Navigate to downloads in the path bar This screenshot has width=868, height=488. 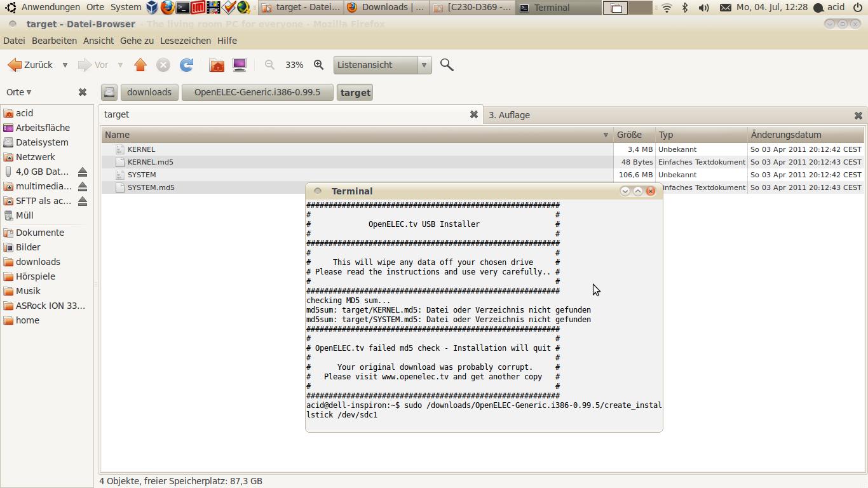pyautogui.click(x=149, y=92)
